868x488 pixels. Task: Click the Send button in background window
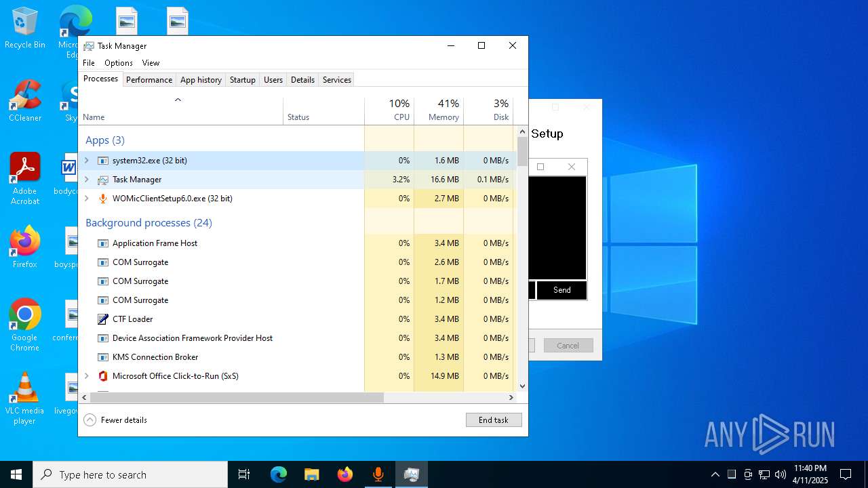[561, 290]
